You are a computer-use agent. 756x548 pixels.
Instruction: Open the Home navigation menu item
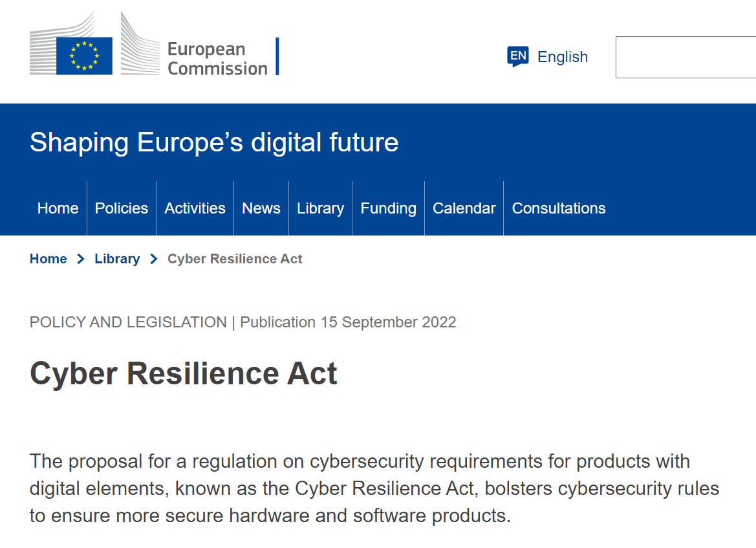pos(58,208)
